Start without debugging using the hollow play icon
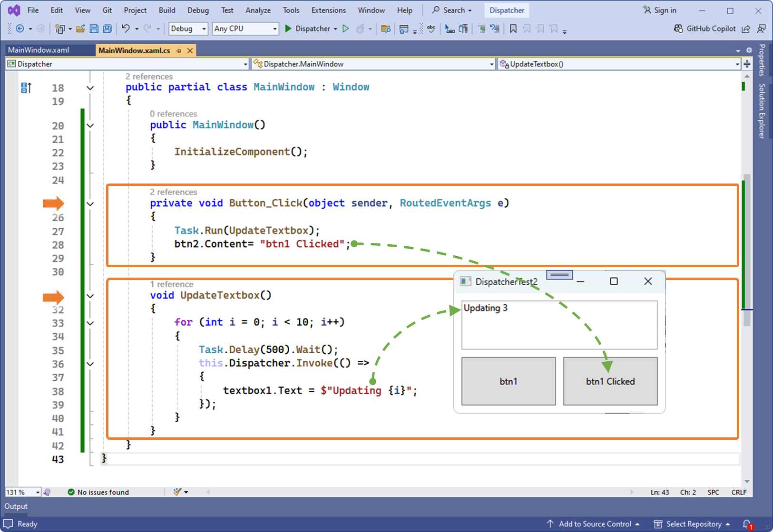 (x=346, y=29)
